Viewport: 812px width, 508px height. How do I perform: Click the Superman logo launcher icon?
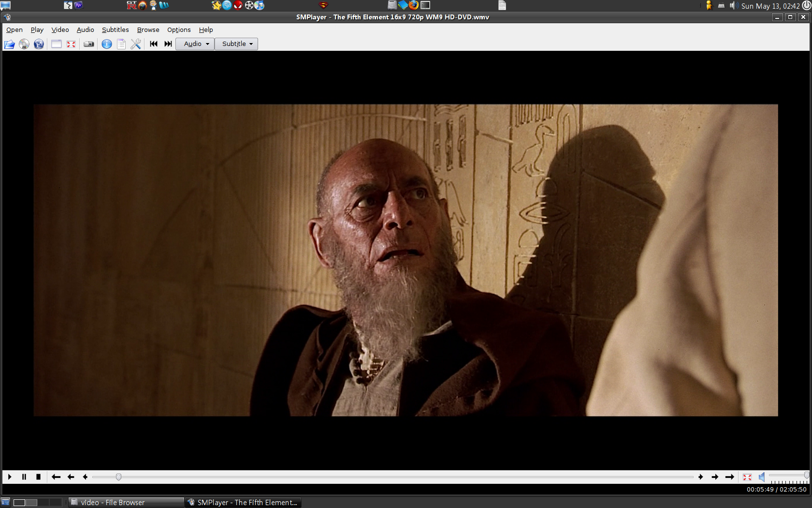(324, 5)
